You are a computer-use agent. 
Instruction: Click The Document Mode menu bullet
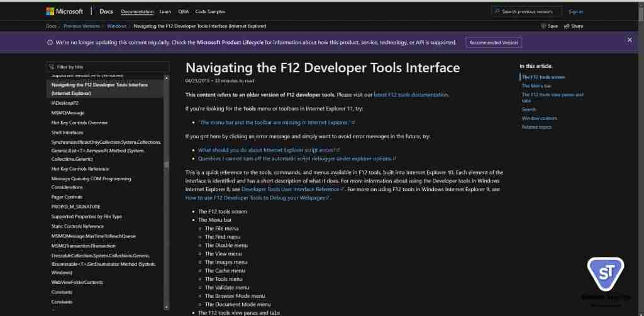point(238,305)
